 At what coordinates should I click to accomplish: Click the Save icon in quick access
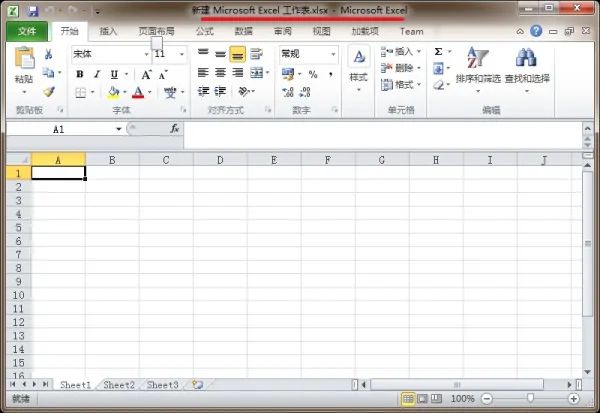point(33,11)
